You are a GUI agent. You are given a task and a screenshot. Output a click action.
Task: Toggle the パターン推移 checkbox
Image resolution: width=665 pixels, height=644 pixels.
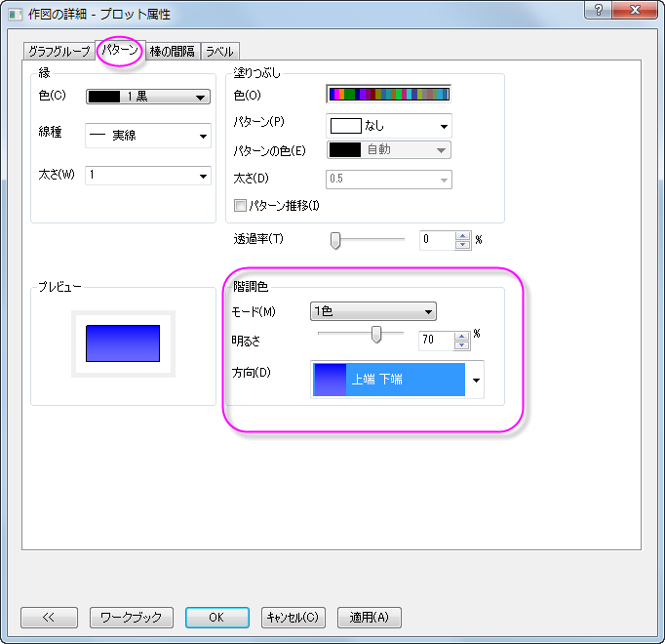click(x=240, y=206)
